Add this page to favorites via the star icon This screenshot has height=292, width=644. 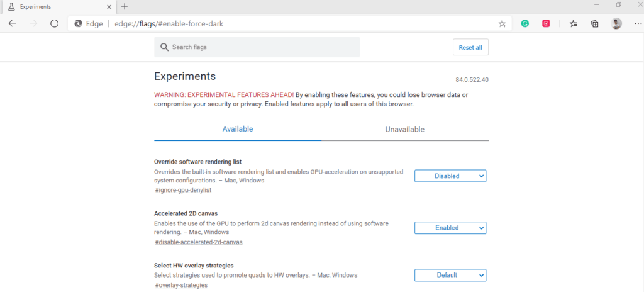pos(502,24)
